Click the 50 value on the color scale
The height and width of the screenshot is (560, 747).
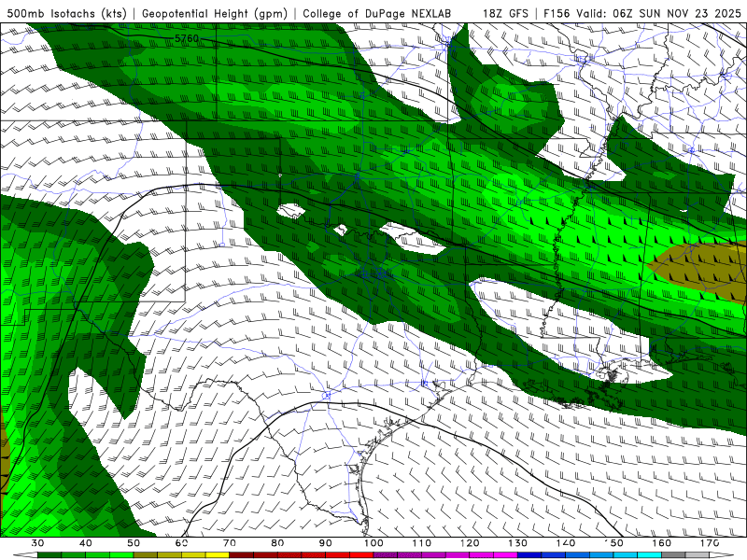coord(134,543)
